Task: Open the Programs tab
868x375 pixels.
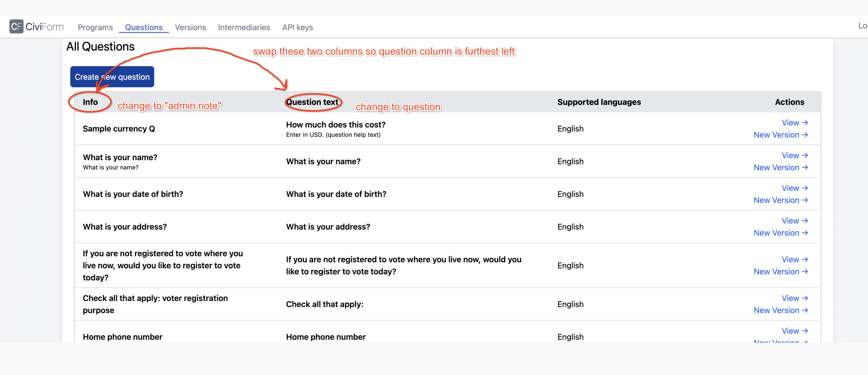Action: click(95, 27)
